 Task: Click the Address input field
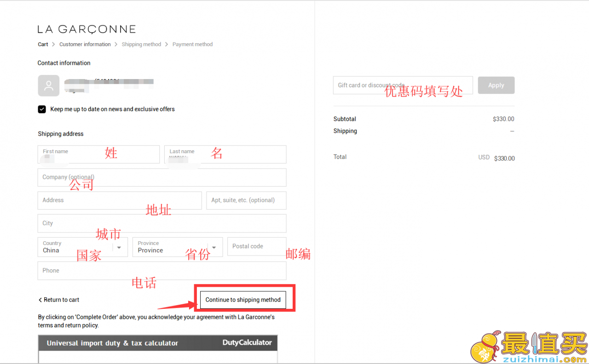pos(120,200)
